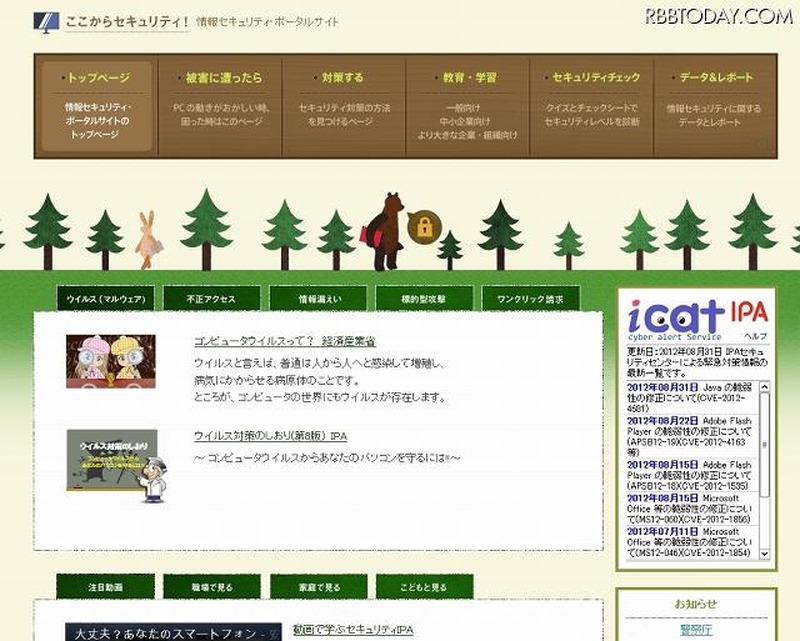Click the rabbit character among the trees
Screen dimensions: 800x641
pos(148,238)
